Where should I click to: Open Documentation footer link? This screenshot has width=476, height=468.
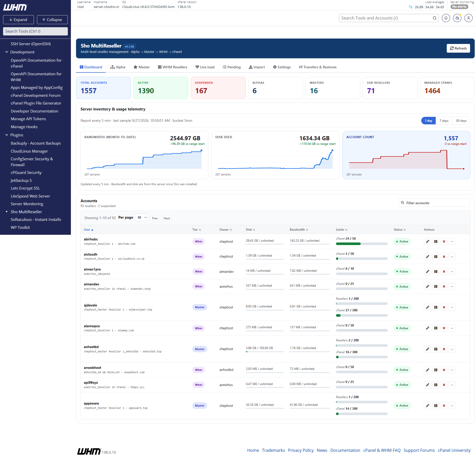[x=345, y=450]
